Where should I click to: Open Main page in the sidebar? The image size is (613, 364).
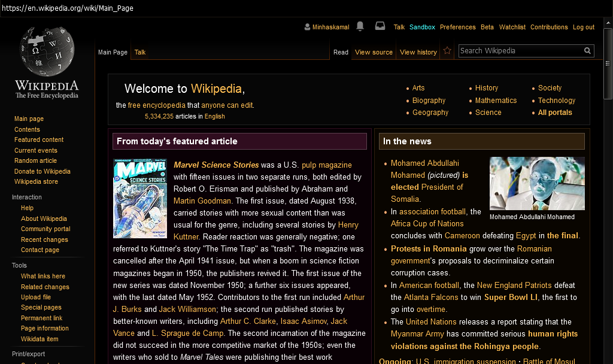click(29, 119)
